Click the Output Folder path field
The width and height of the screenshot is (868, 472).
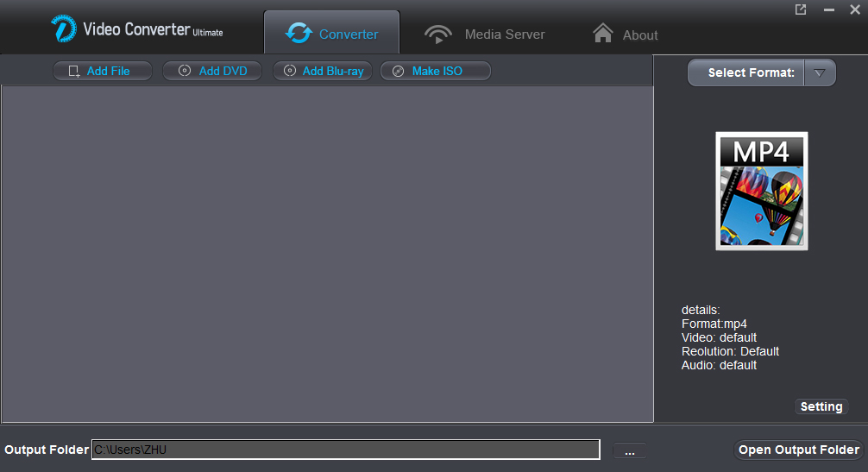point(346,450)
